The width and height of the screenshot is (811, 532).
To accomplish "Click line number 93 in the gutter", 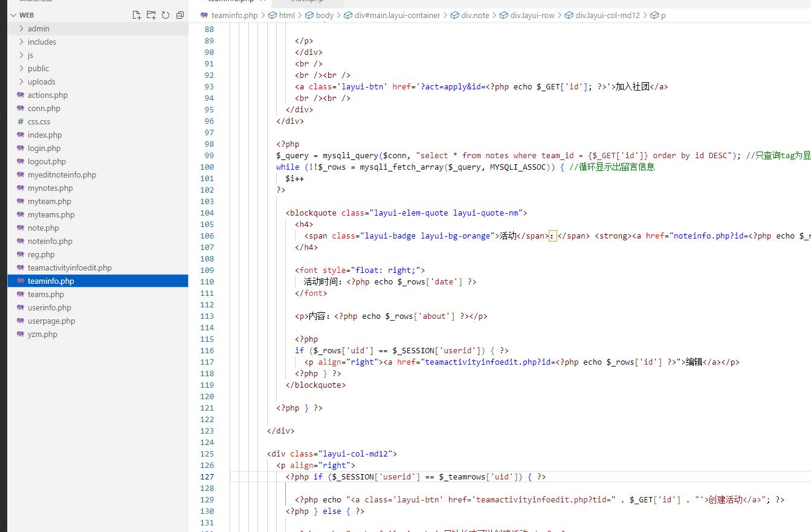I will point(209,86).
